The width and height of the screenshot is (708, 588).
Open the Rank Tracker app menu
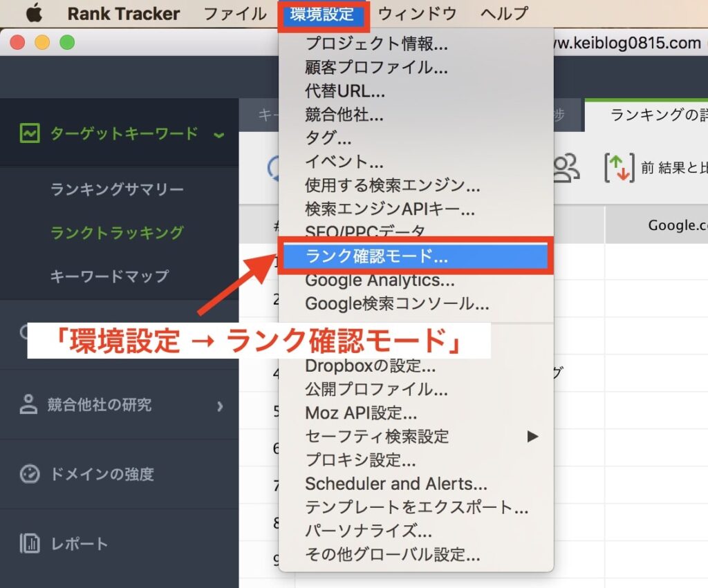tap(124, 14)
